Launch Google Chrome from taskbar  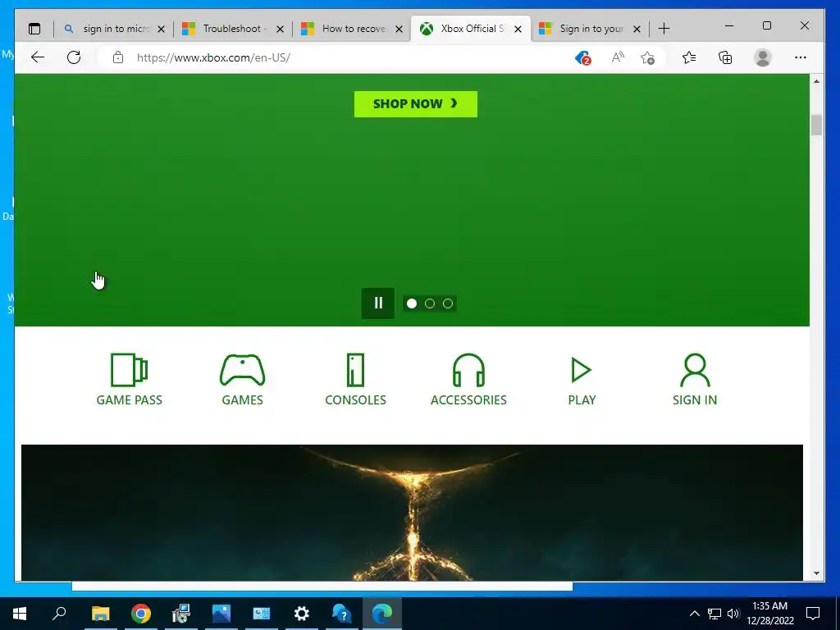tap(141, 614)
